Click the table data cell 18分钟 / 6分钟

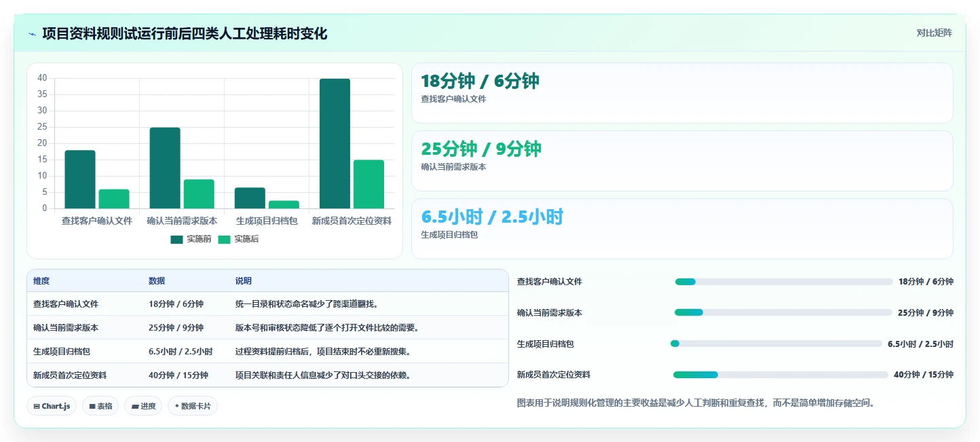tap(176, 304)
